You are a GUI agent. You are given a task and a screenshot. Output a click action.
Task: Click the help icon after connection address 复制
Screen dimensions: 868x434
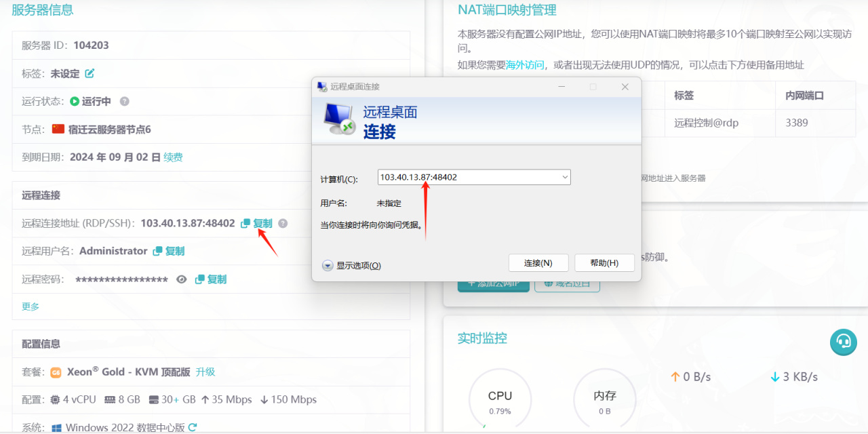(x=283, y=223)
